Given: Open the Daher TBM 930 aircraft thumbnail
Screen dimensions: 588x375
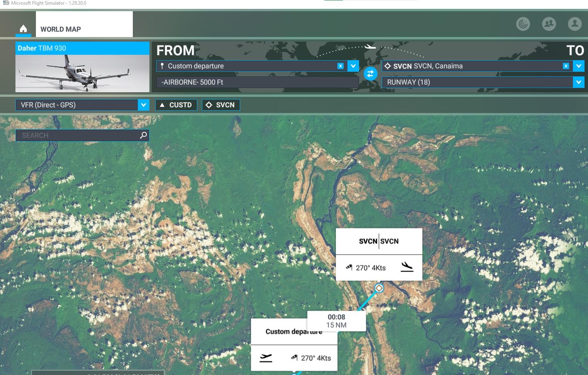Looking at the screenshot, I should (82, 73).
